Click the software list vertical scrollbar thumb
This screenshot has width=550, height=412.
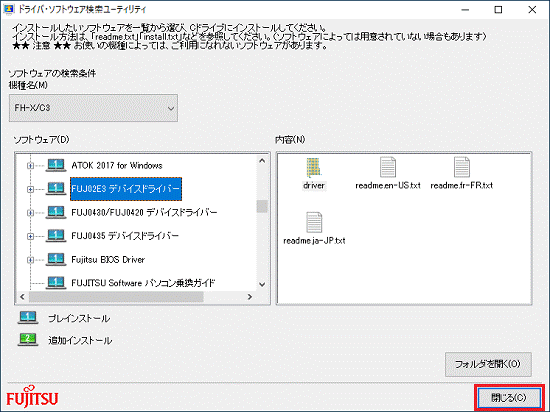(x=262, y=206)
